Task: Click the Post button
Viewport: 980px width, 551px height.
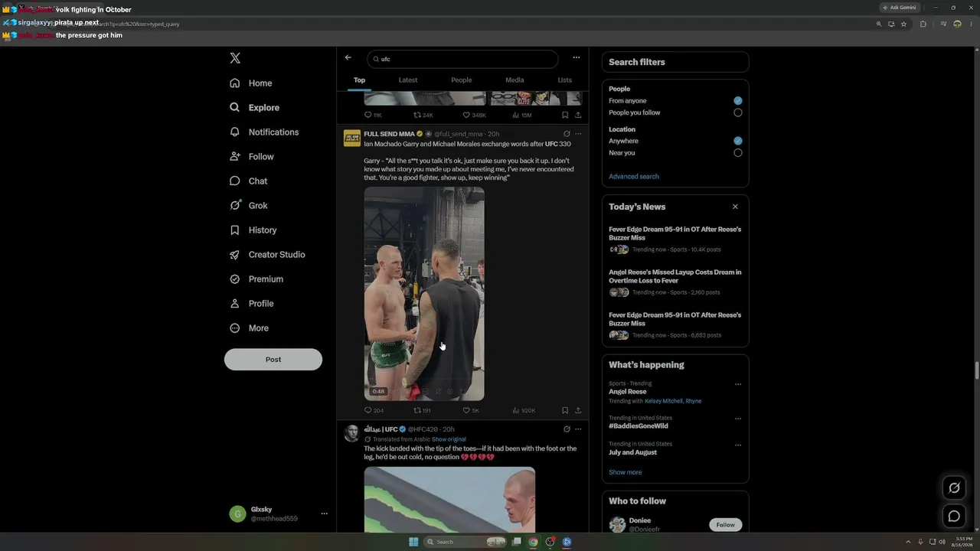Action: [x=273, y=360]
